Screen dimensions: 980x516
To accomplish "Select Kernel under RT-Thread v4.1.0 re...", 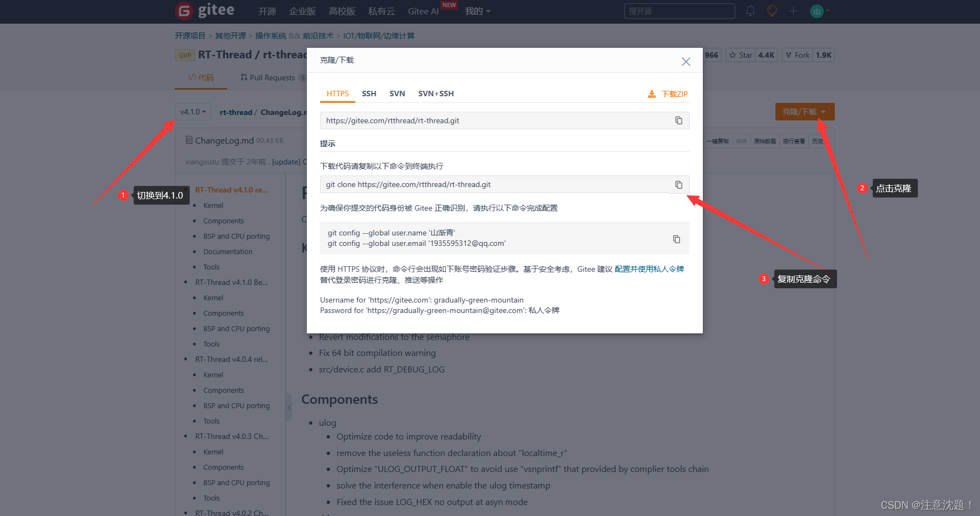I will (x=213, y=205).
